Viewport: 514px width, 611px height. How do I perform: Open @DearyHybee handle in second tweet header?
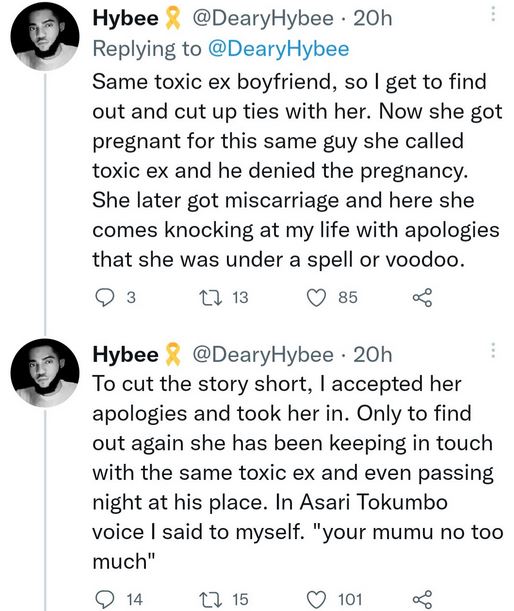click(263, 355)
